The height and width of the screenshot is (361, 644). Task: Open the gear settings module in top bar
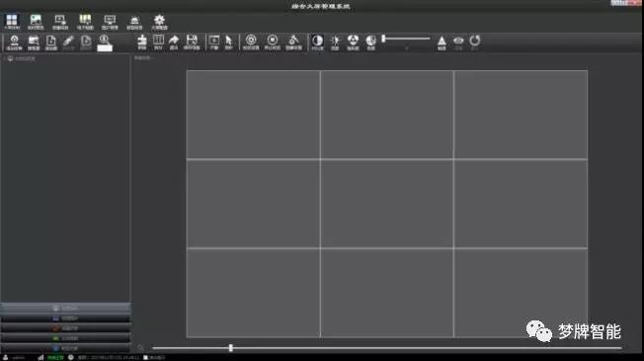159,22
